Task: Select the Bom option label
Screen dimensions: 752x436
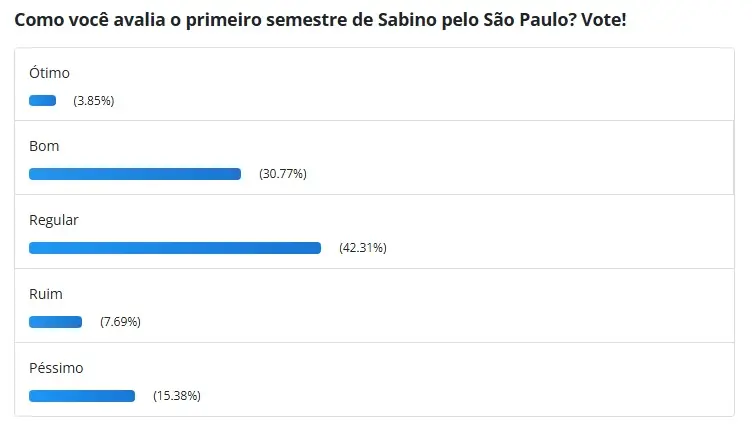Action: tap(44, 146)
